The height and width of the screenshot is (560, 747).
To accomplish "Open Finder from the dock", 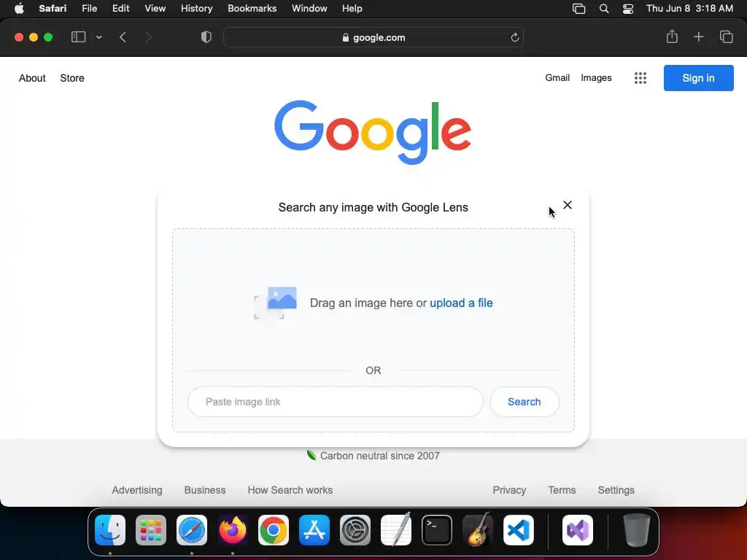I will [110, 530].
